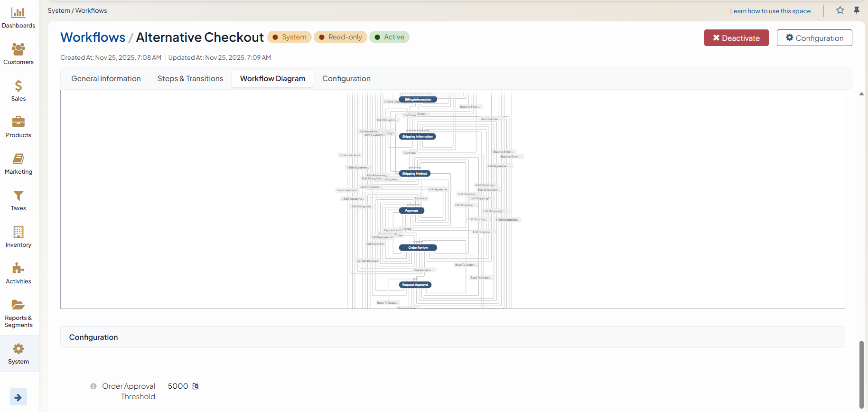Open the Marketing sidebar icon

click(18, 159)
